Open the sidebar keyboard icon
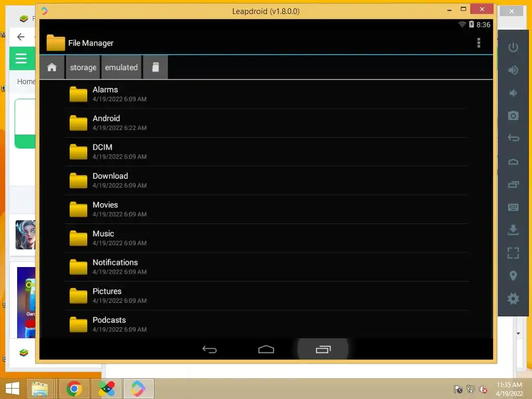Screen dimensions: 532x399 513,207
